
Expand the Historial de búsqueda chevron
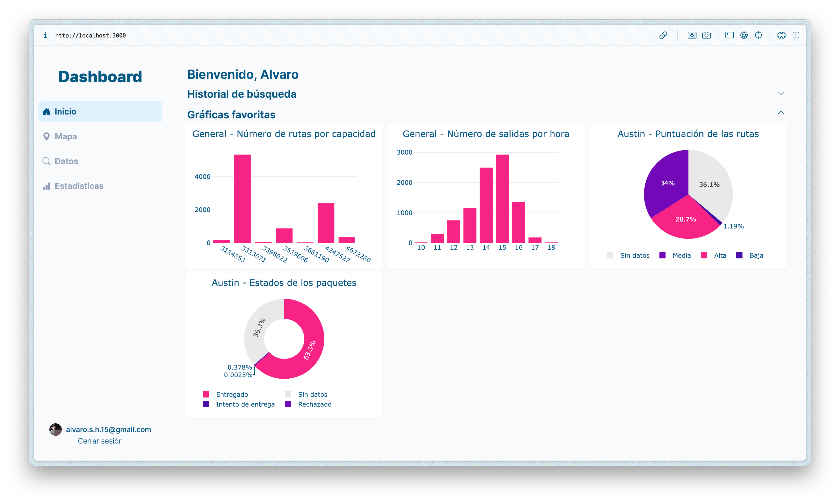tap(781, 93)
